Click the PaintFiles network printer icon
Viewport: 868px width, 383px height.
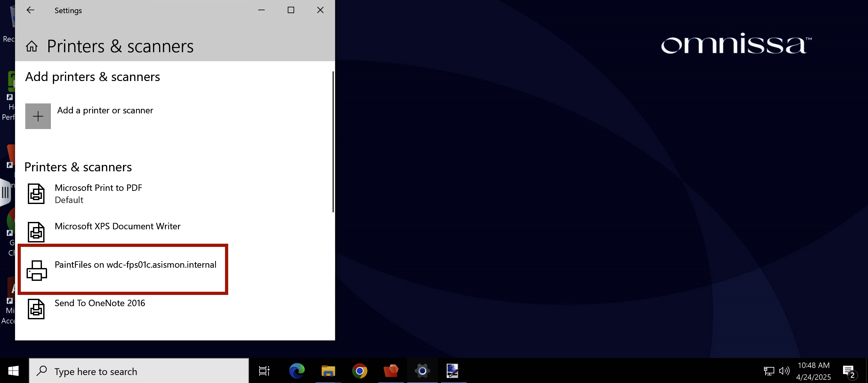[36, 270]
